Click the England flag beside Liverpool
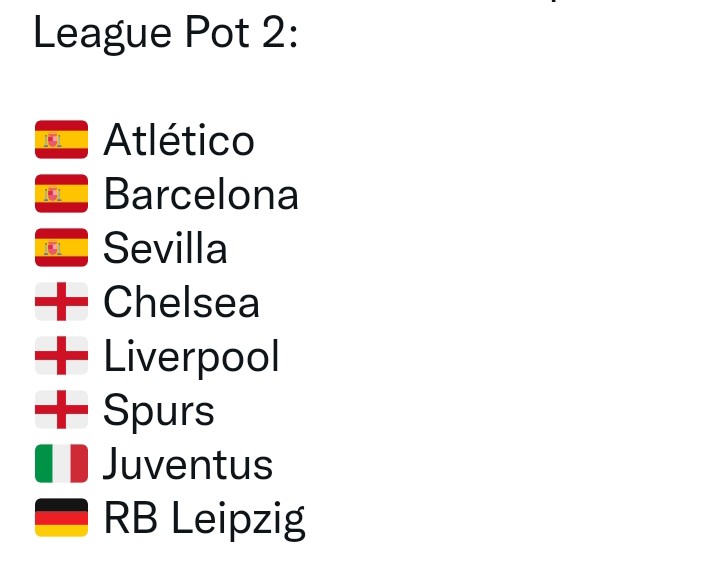 [x=62, y=356]
